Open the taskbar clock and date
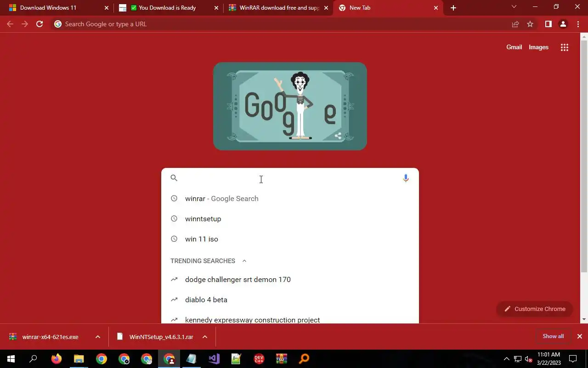Image resolution: width=588 pixels, height=368 pixels. point(548,359)
